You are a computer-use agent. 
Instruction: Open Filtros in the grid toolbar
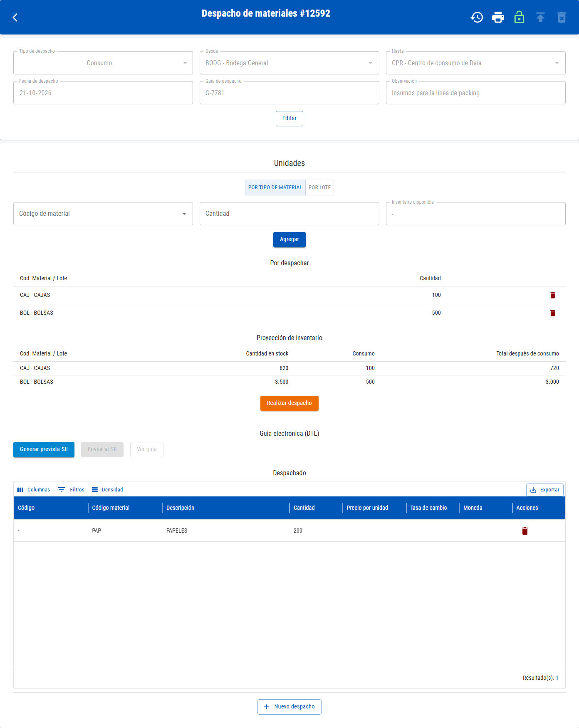[71, 490]
